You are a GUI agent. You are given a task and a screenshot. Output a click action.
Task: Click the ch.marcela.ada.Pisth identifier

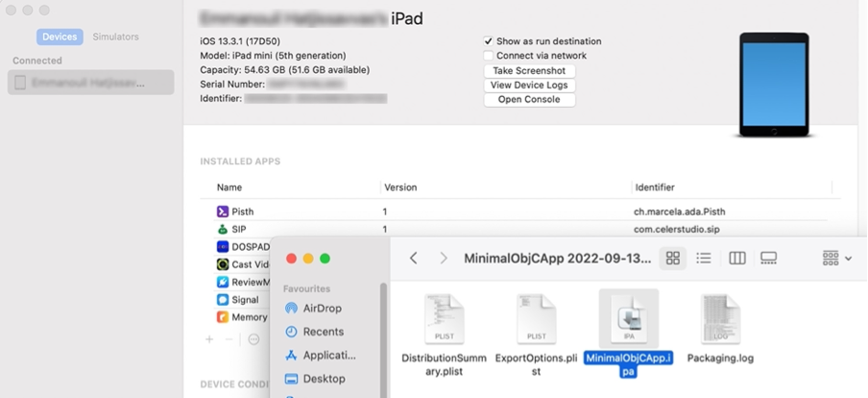pyautogui.click(x=679, y=211)
